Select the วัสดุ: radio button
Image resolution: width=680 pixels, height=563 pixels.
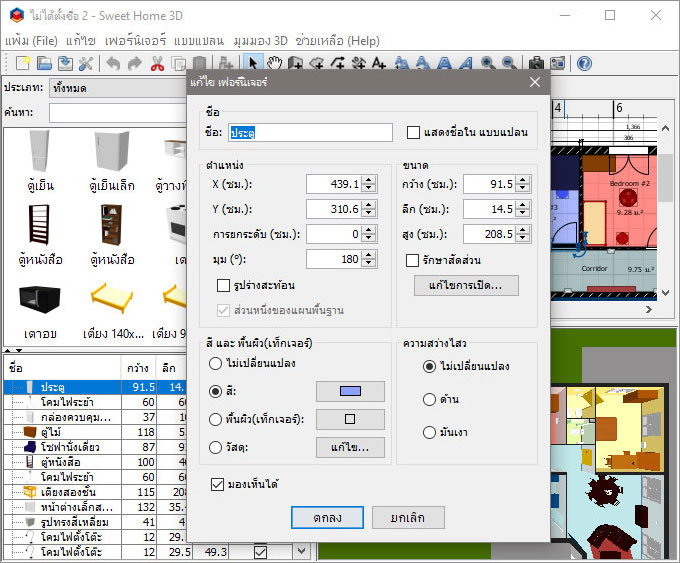(216, 447)
